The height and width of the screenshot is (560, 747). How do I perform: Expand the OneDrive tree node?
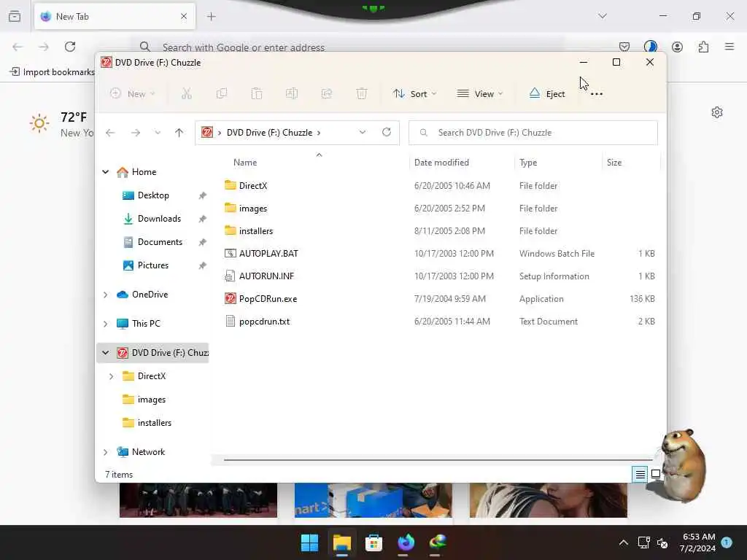click(x=105, y=295)
